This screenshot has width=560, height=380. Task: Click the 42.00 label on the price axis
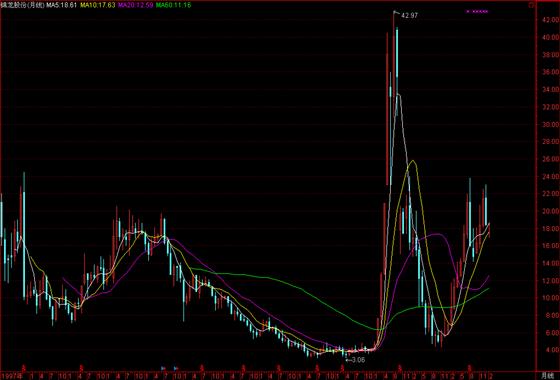click(550, 20)
